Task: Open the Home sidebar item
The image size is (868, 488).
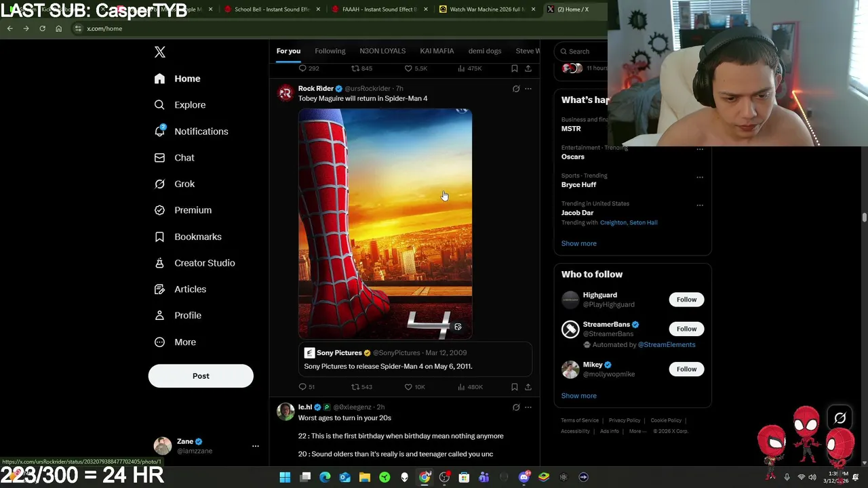Action: (x=177, y=79)
